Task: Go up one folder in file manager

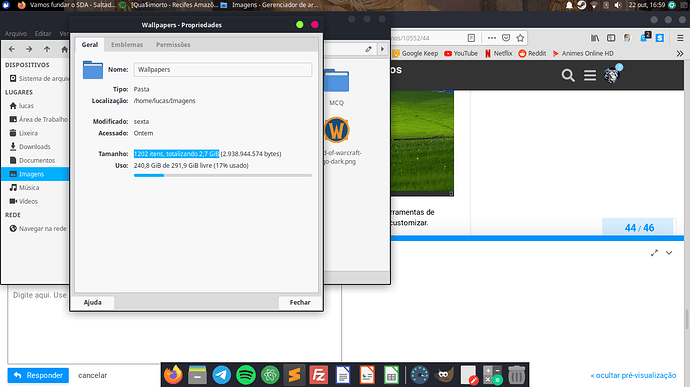Action: tap(47, 49)
